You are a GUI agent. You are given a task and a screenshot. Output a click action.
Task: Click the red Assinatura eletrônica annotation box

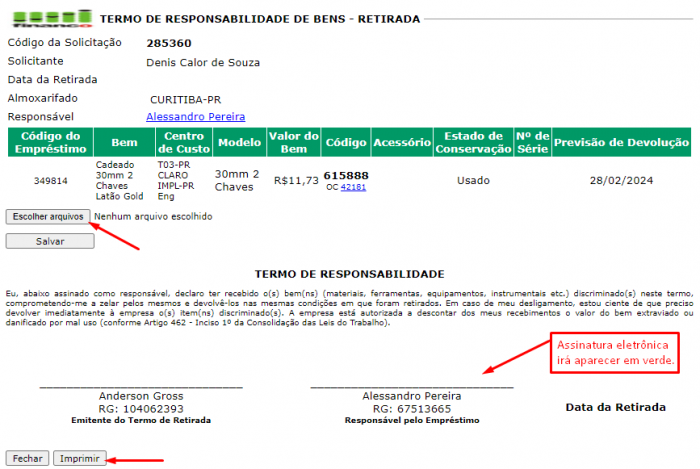pos(616,352)
